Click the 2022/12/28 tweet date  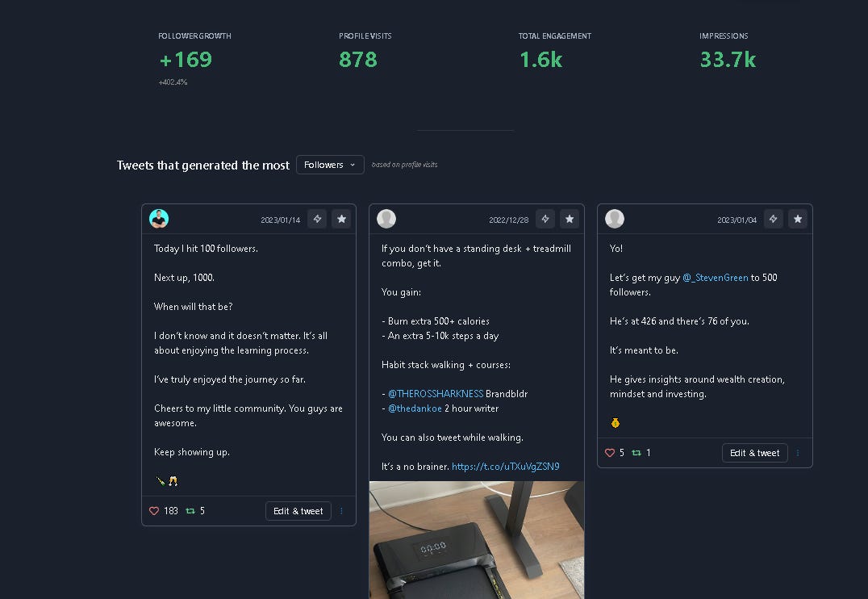click(509, 220)
